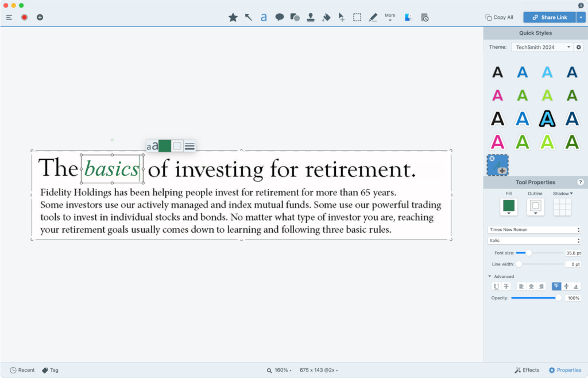The image size is (588, 378).
Task: Open the hamburger menu in toolbar
Action: 9,17
